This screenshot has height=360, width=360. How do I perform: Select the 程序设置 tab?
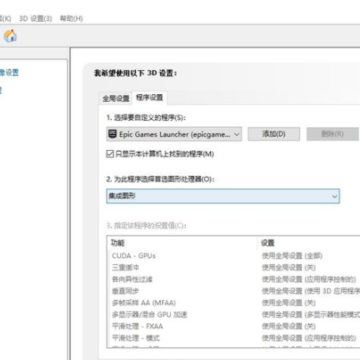coord(150,98)
